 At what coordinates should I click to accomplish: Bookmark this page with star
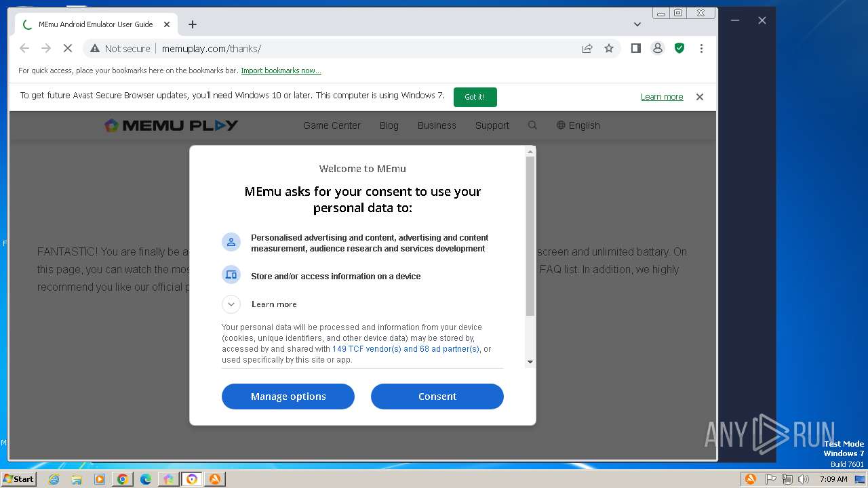(609, 48)
